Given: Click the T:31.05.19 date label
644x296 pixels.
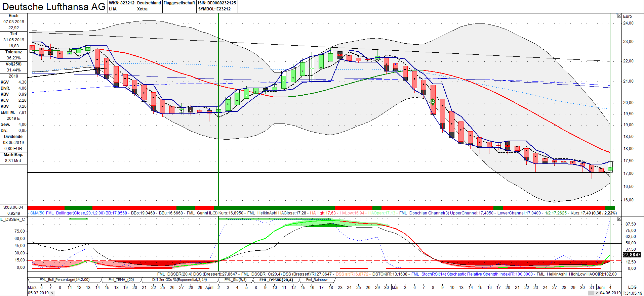Looking at the screenshot, I should [x=633, y=293].
